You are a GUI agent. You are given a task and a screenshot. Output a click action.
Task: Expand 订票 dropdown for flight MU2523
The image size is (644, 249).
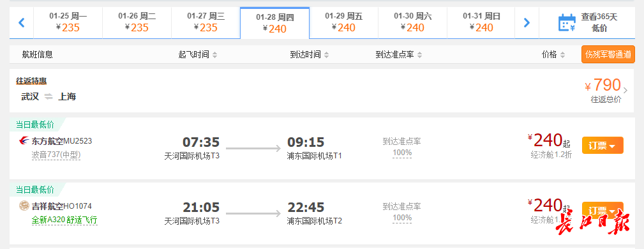coord(603,146)
